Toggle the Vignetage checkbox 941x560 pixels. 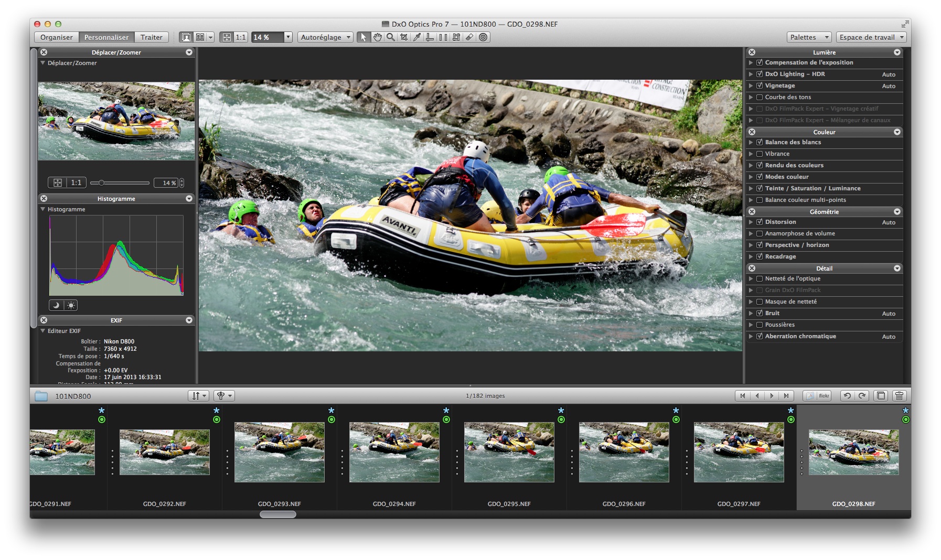pyautogui.click(x=760, y=85)
